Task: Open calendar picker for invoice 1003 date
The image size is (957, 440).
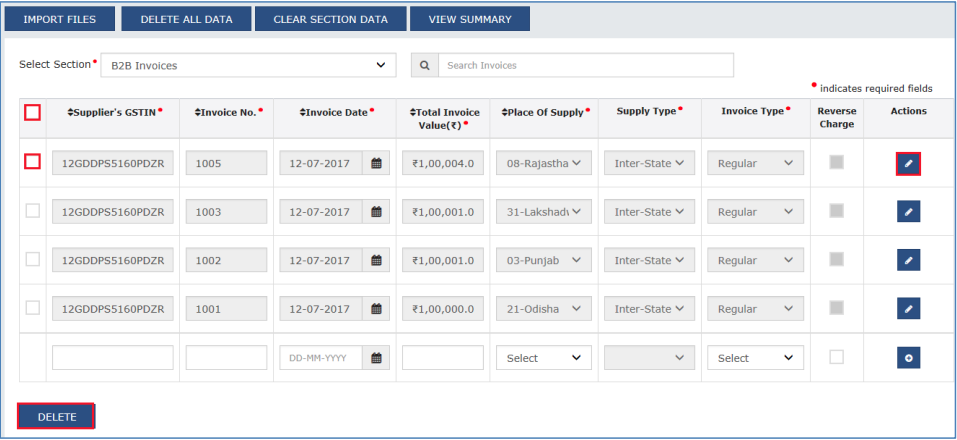Action: (x=376, y=212)
